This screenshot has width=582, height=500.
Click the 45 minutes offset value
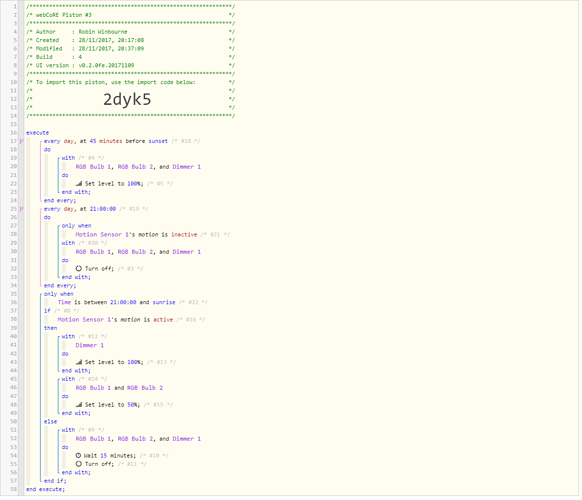point(106,141)
